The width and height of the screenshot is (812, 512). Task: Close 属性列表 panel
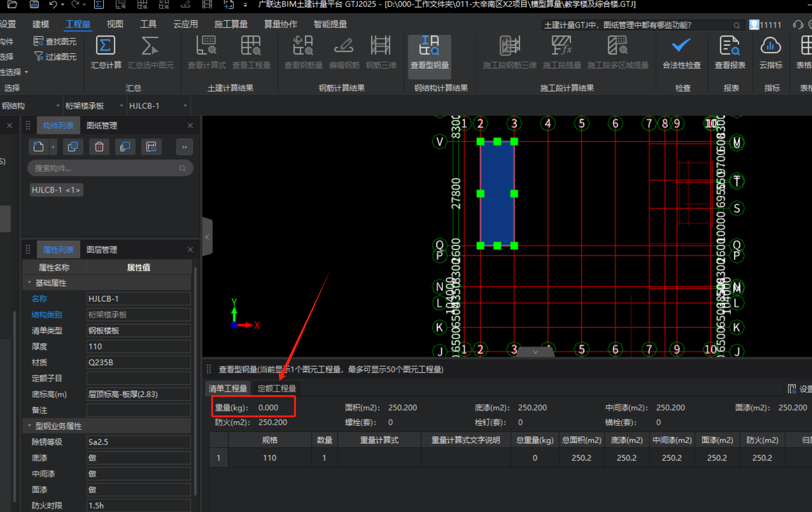point(190,250)
